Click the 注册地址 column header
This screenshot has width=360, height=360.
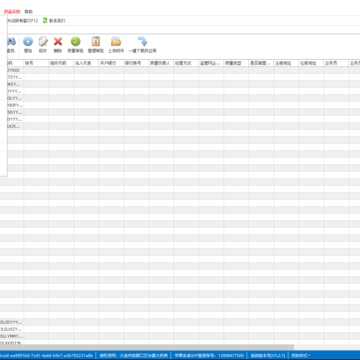point(286,63)
